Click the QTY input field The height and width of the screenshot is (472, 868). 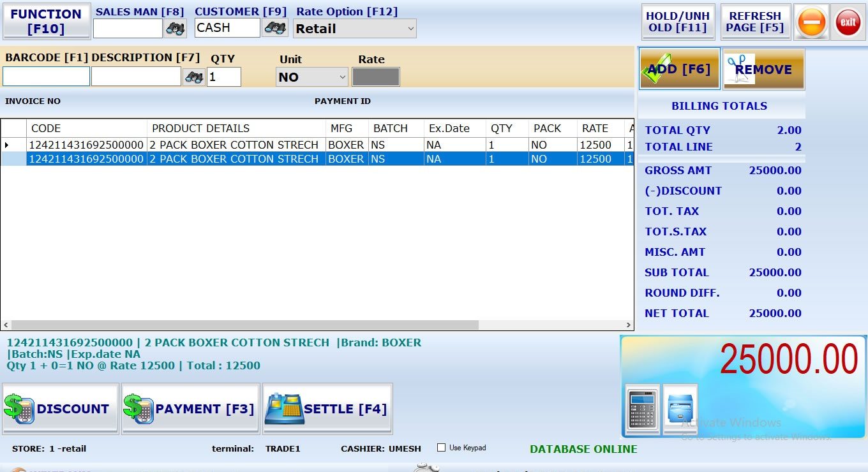pyautogui.click(x=224, y=77)
